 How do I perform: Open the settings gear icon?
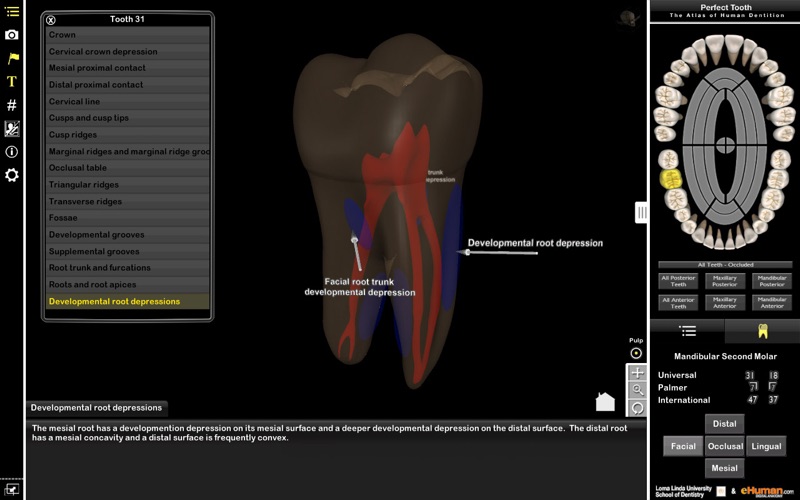point(12,175)
